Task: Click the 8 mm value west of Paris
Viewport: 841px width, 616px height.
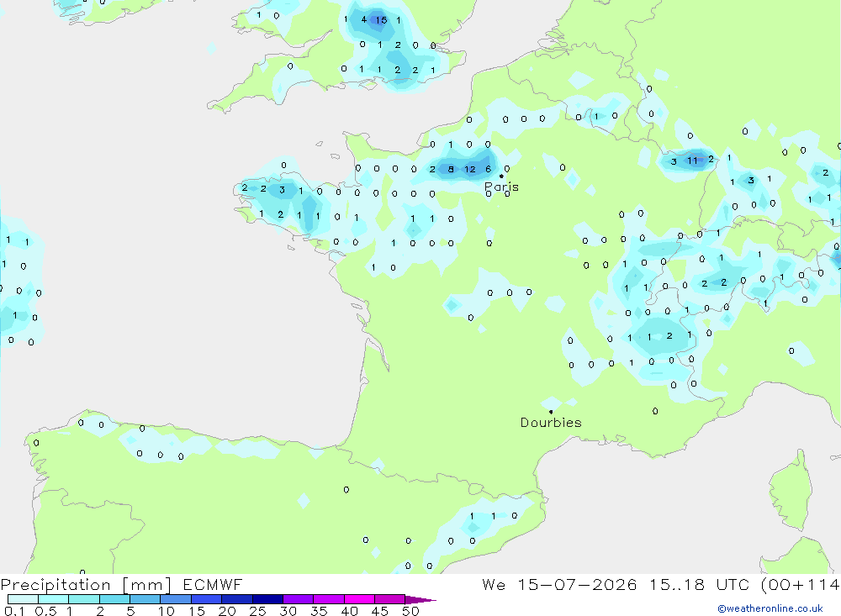Action: [451, 170]
